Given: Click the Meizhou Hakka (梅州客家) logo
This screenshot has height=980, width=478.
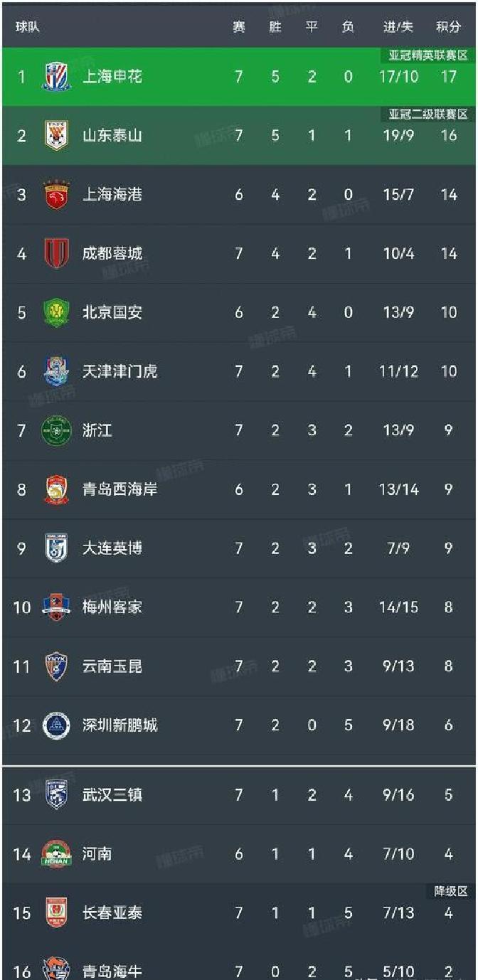Looking at the screenshot, I should pyautogui.click(x=57, y=607).
